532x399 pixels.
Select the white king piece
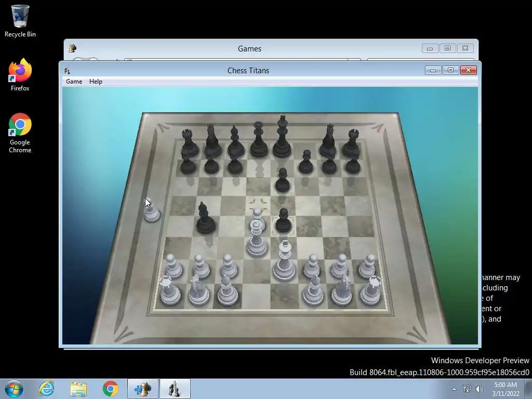[x=284, y=261]
